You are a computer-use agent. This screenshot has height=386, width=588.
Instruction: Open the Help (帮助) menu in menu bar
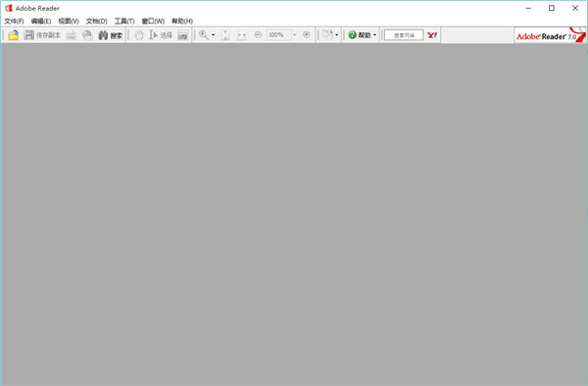[x=182, y=21]
